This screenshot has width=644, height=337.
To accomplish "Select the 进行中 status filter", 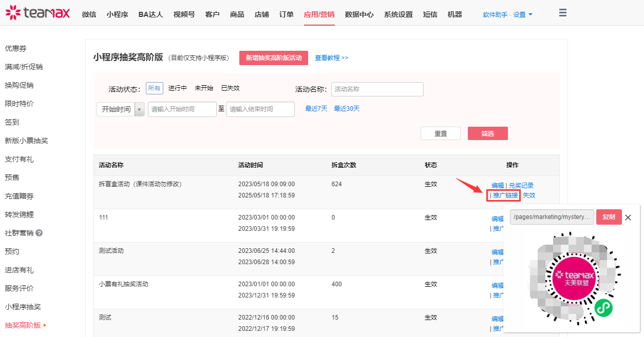I will [178, 88].
